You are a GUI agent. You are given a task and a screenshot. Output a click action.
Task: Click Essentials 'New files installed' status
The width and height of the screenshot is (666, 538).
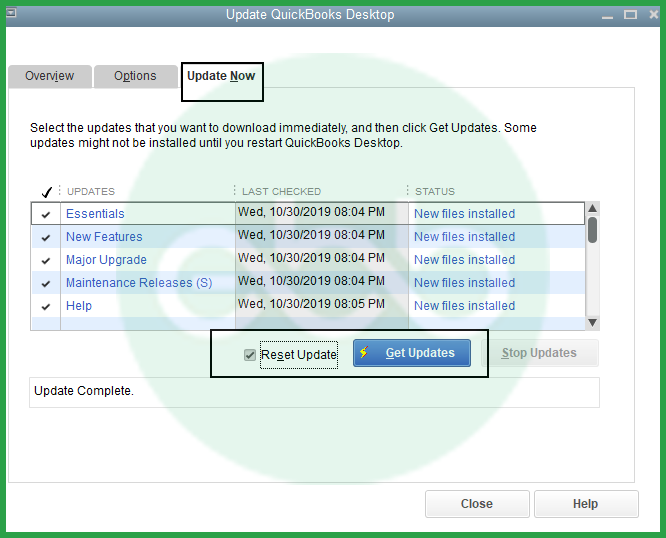click(464, 214)
